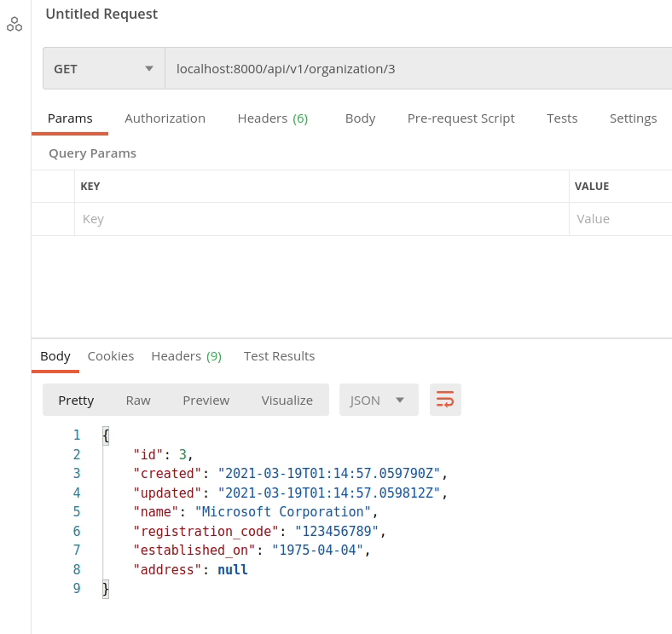This screenshot has height=634, width=672.
Task: Switch to the Authorization tab
Action: (165, 118)
